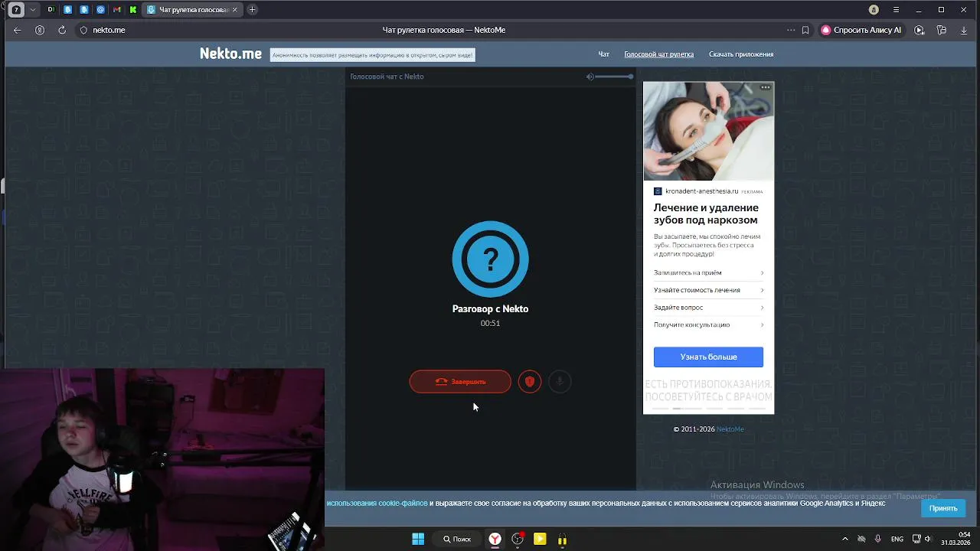Image resolution: width=980 pixels, height=551 pixels.
Task: Click the browser profile avatar icon
Action: pos(874,10)
